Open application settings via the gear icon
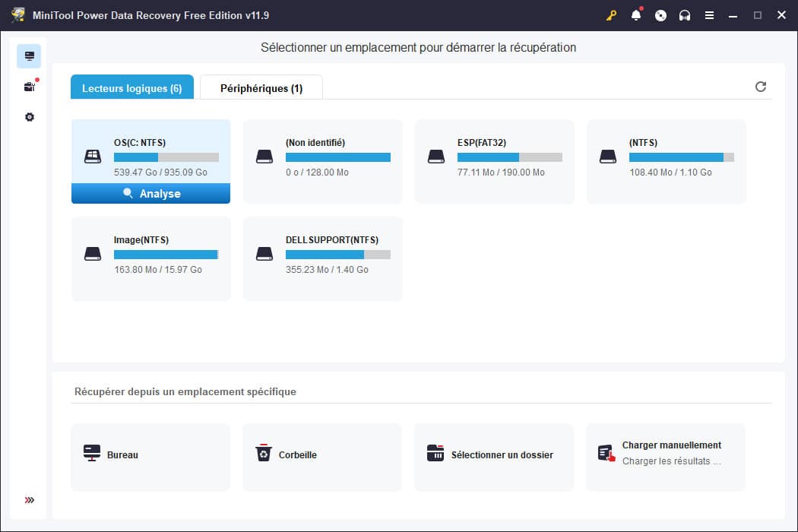Image resolution: width=798 pixels, height=532 pixels. click(x=29, y=116)
